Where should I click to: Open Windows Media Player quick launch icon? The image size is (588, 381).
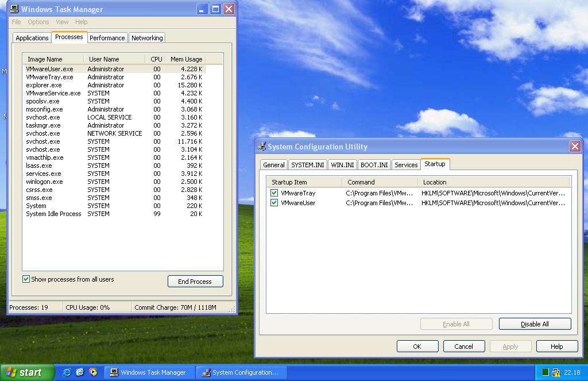tap(93, 372)
